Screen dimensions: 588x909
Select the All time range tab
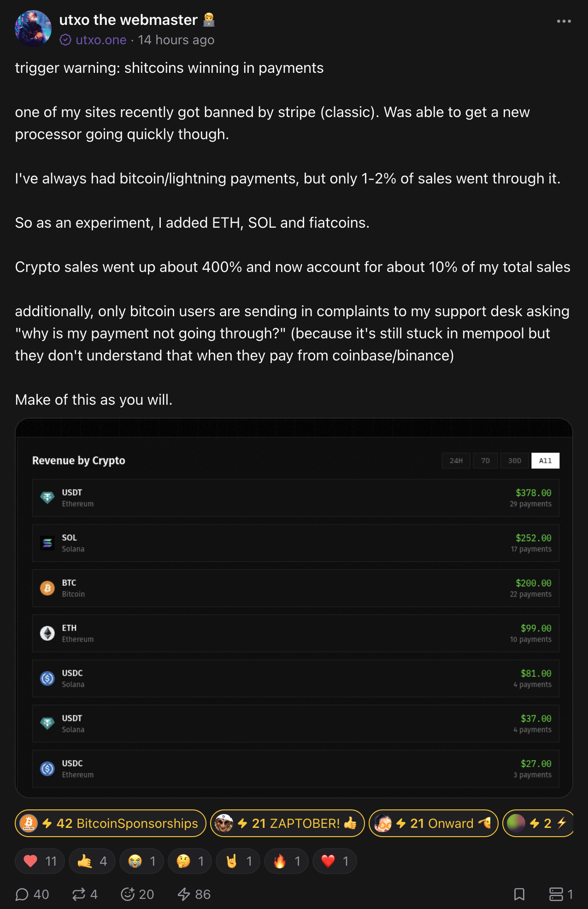coord(545,460)
